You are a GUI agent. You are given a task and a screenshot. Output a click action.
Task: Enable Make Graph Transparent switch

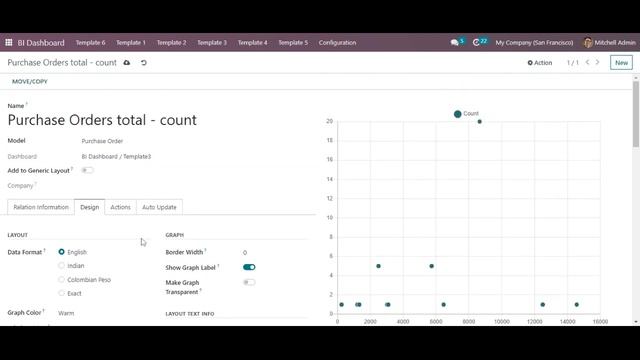coord(249,282)
